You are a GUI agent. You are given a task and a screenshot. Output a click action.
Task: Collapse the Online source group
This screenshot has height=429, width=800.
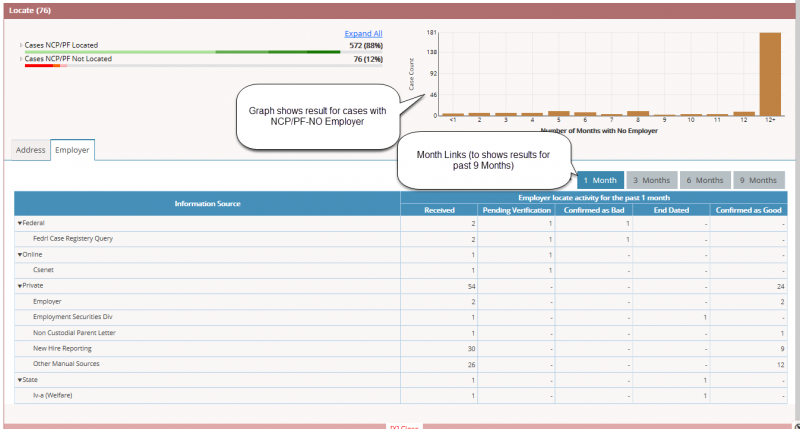pos(20,255)
